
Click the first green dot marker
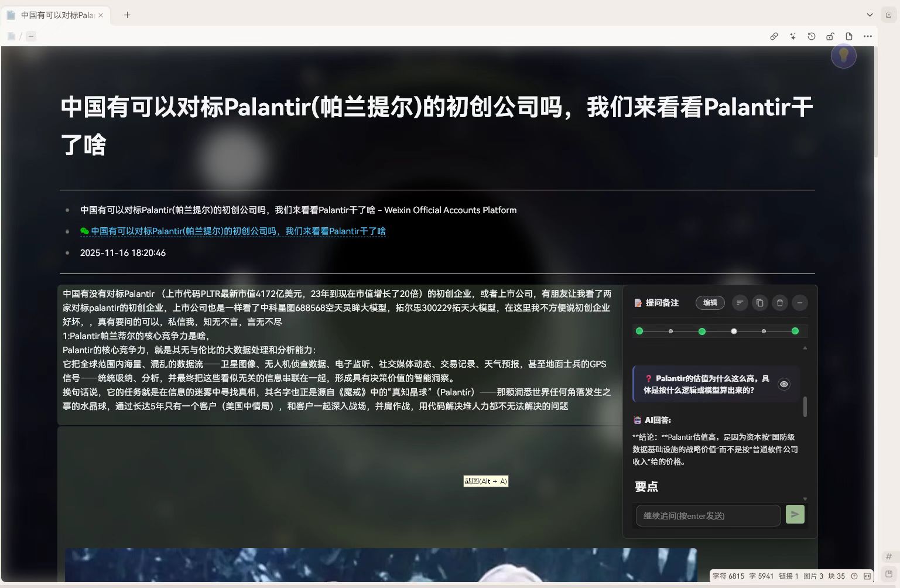pos(639,331)
